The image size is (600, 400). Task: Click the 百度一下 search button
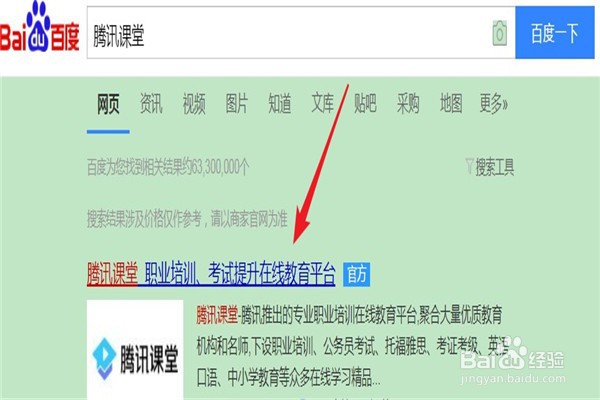pyautogui.click(x=554, y=33)
